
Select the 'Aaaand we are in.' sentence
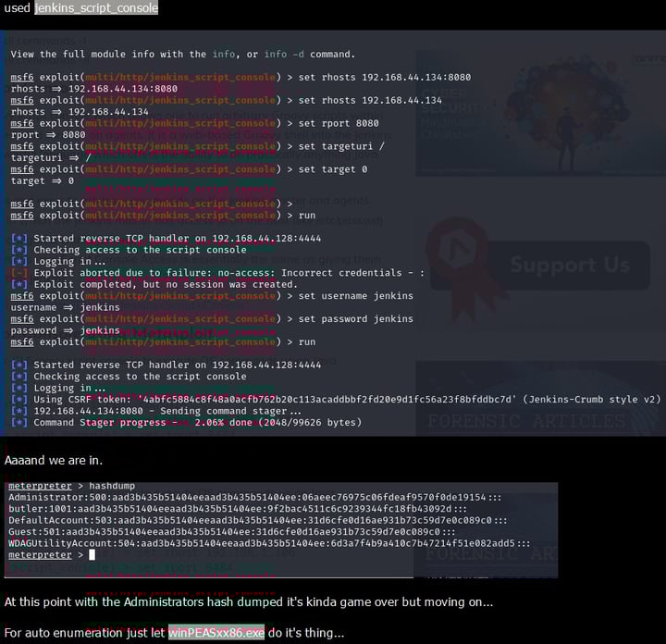pos(54,461)
